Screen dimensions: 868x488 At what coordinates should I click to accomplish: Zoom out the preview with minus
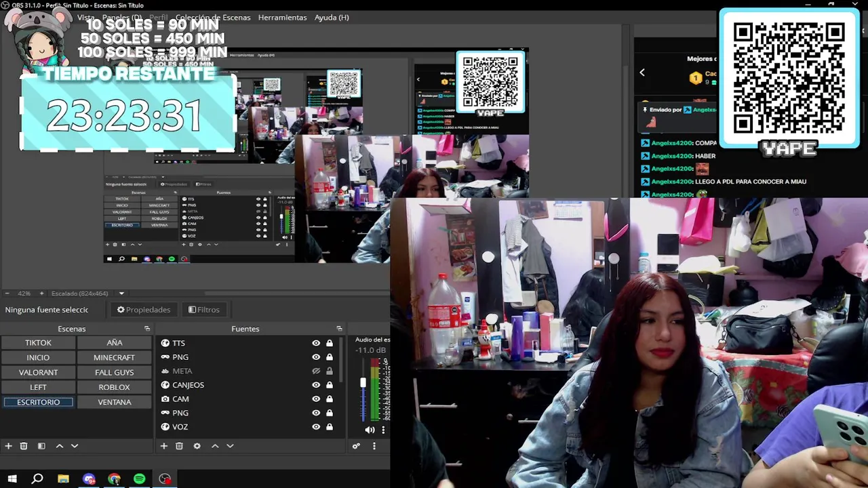[7, 293]
